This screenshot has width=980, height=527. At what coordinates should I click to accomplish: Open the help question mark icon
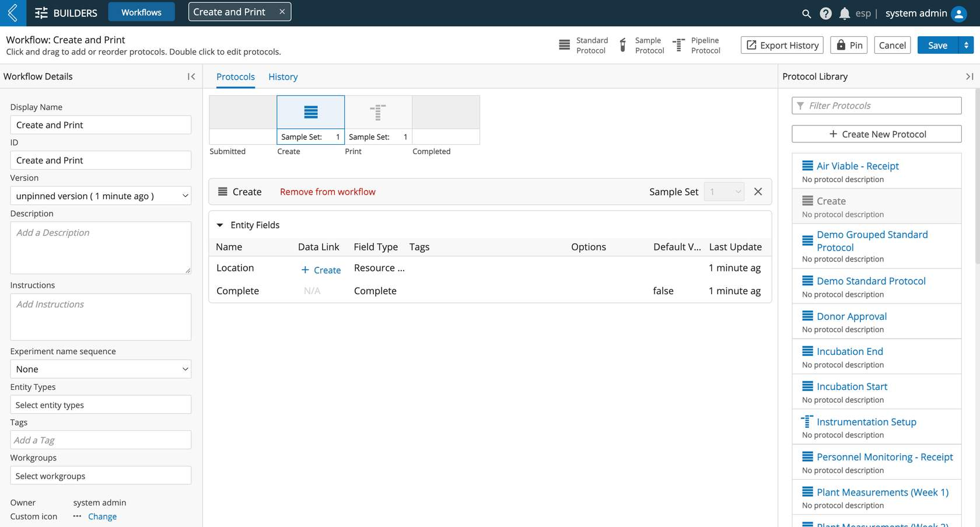[x=825, y=13]
